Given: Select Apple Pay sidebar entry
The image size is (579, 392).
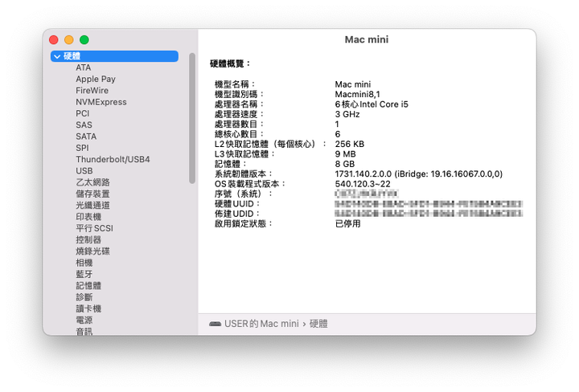Looking at the screenshot, I should (96, 80).
